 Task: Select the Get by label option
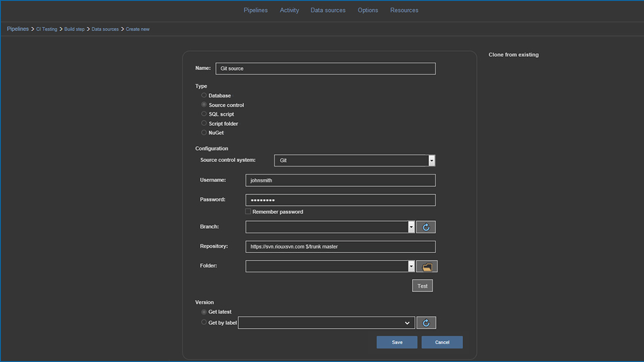204,322
